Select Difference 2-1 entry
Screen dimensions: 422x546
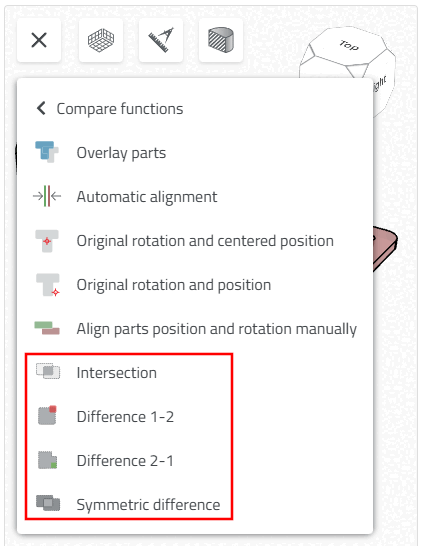tap(125, 461)
